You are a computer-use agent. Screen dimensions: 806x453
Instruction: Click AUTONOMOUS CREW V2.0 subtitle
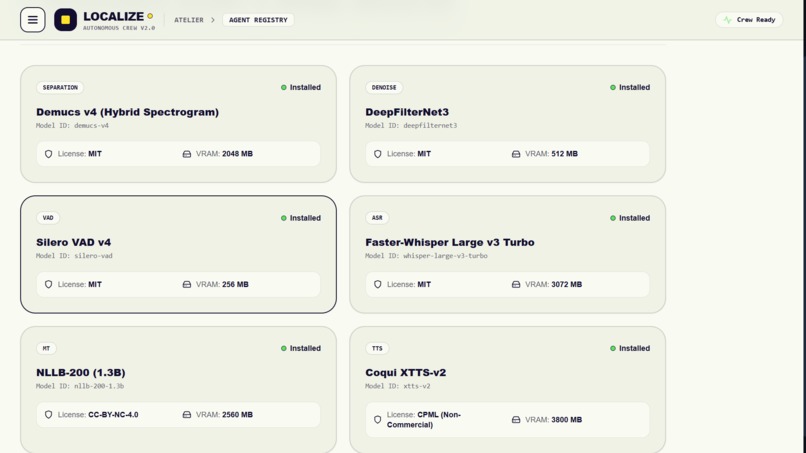119,28
